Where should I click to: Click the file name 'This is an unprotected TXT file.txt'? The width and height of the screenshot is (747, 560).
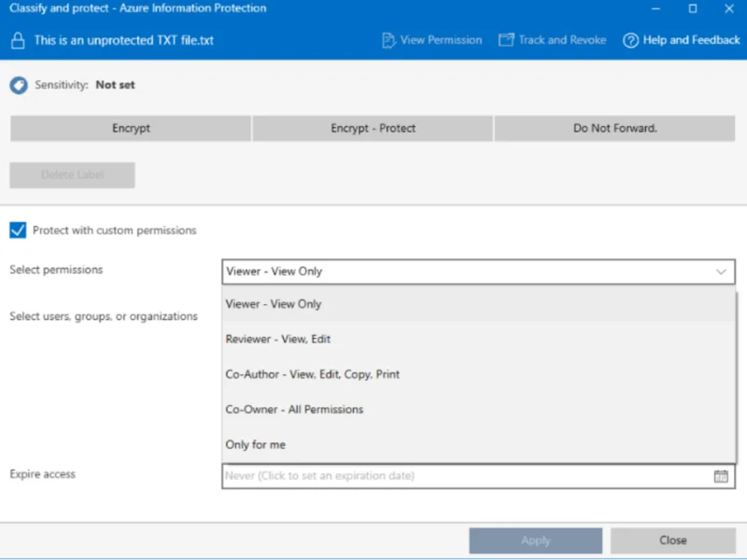(x=124, y=40)
